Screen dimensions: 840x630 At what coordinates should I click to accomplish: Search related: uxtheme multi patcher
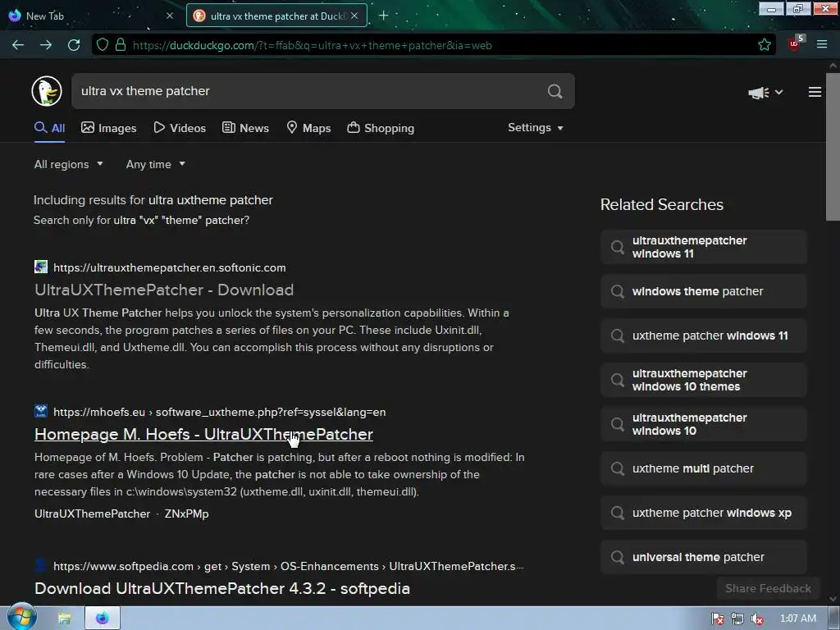tap(703, 468)
